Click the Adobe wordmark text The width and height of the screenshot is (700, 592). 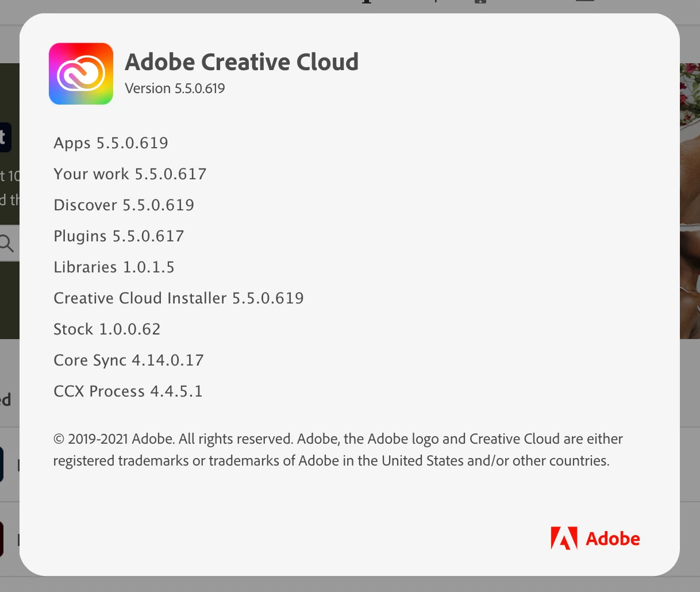(x=613, y=539)
